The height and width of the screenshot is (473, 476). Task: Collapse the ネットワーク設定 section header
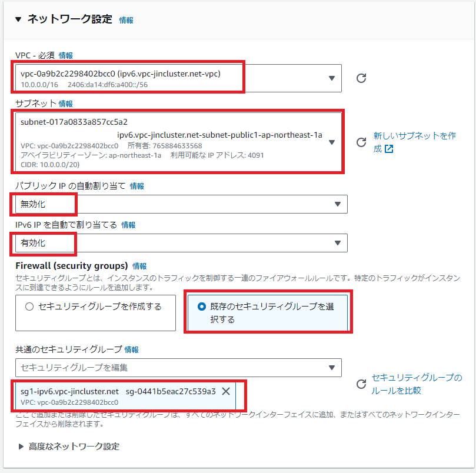pos(18,19)
